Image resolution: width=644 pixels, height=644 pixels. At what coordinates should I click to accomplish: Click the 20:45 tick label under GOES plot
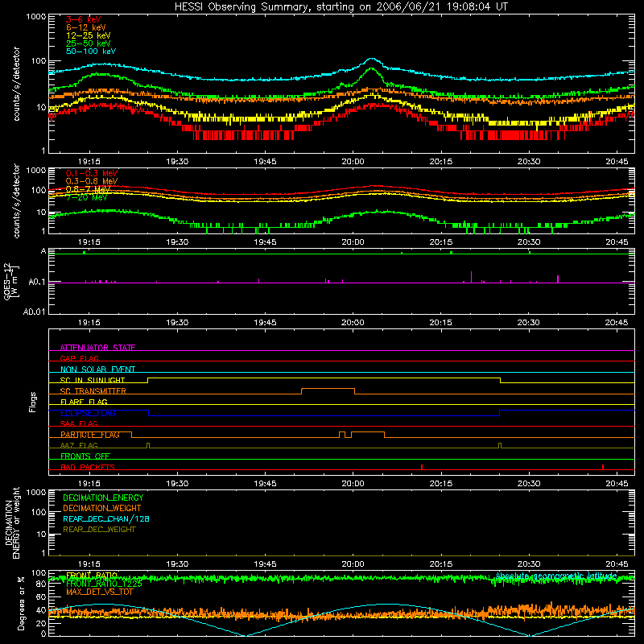click(x=617, y=323)
